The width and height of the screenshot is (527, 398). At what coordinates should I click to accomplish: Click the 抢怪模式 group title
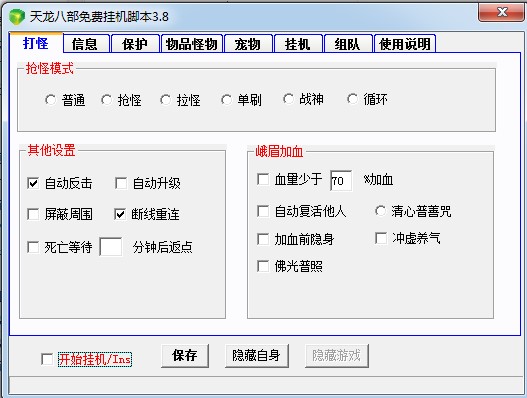[x=49, y=68]
